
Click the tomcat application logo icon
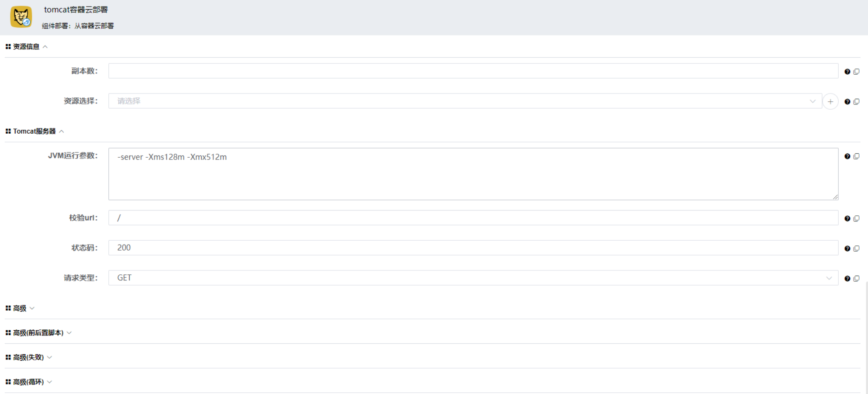tap(21, 17)
